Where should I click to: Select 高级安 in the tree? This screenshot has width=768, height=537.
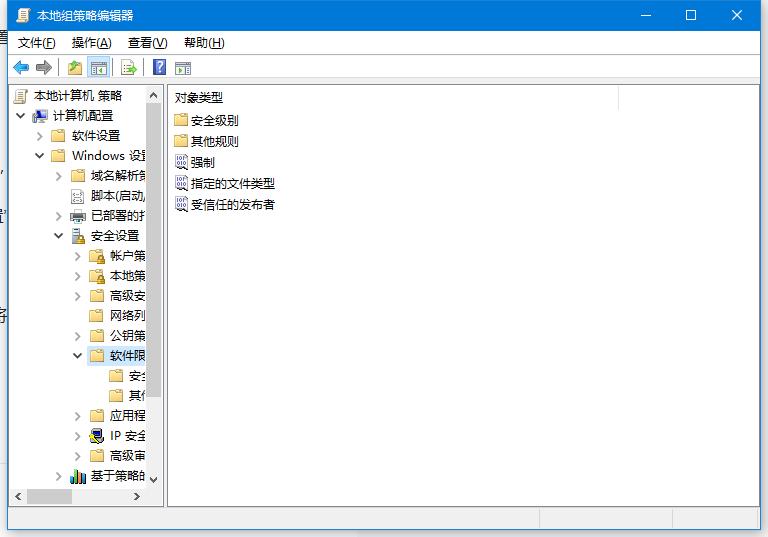(x=127, y=296)
